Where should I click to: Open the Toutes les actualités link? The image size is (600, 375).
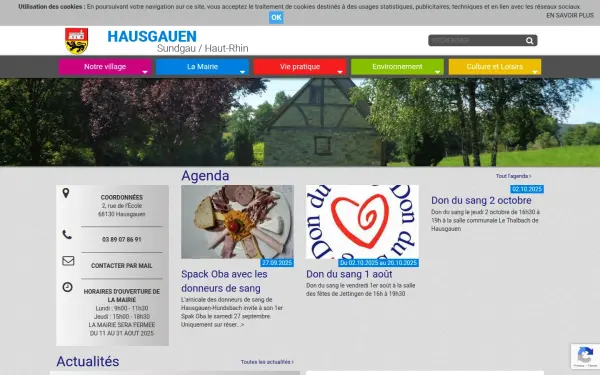tap(267, 362)
